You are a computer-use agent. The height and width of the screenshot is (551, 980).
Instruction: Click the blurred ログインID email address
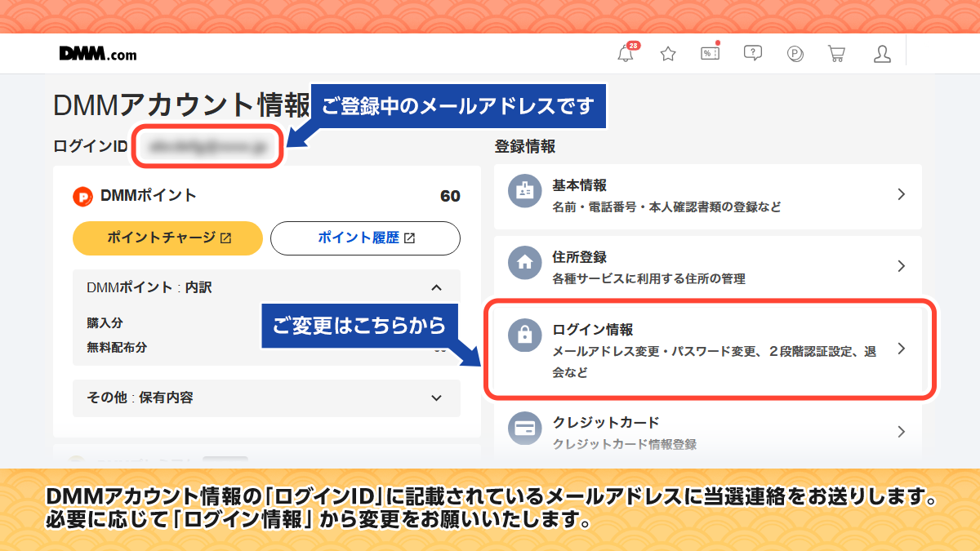point(209,147)
